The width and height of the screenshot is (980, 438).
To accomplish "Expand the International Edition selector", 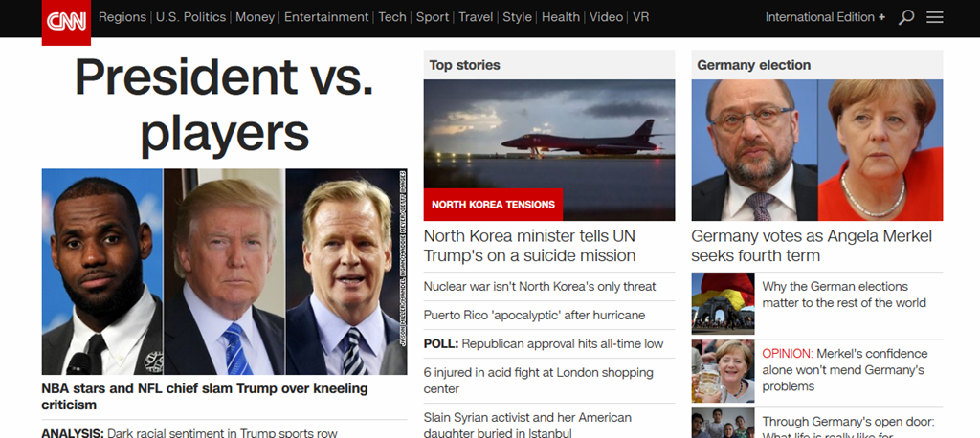I will tap(825, 17).
